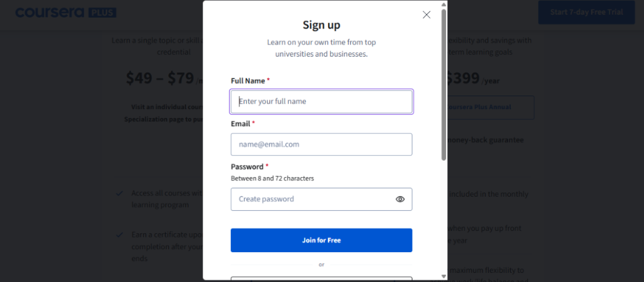The height and width of the screenshot is (282, 644).
Task: Toggle password visibility eye icon
Action: pyautogui.click(x=400, y=199)
